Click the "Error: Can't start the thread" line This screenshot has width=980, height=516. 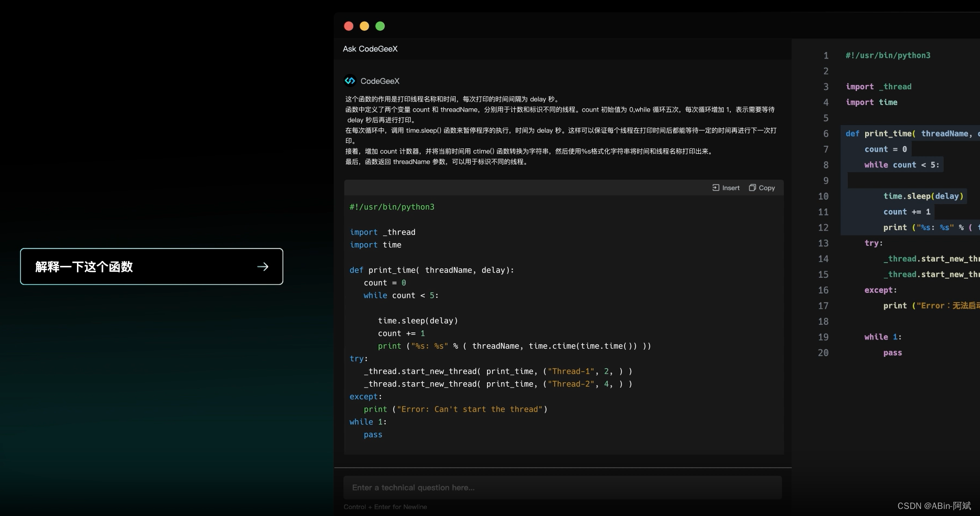point(456,409)
